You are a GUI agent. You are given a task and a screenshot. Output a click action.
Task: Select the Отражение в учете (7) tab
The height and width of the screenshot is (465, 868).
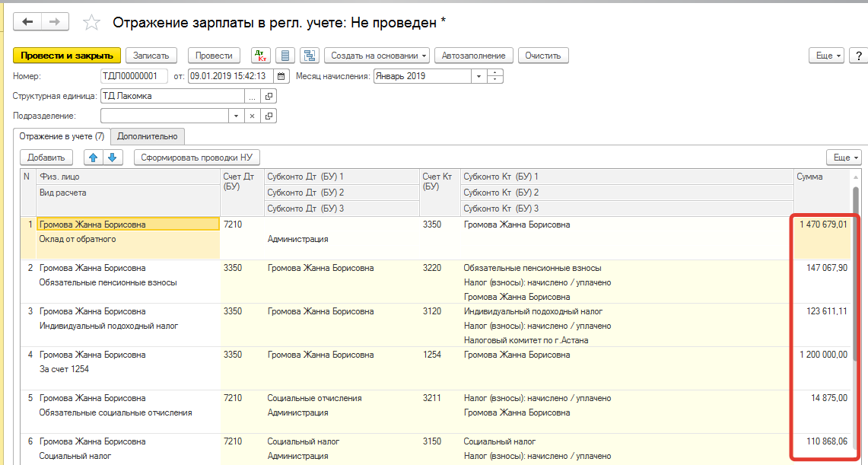pyautogui.click(x=62, y=135)
